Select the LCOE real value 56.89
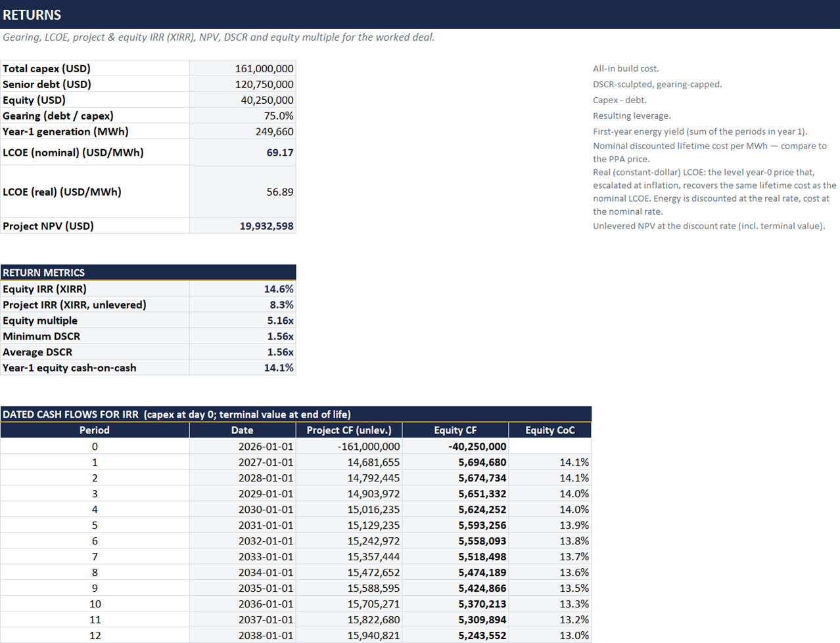 coord(243,192)
